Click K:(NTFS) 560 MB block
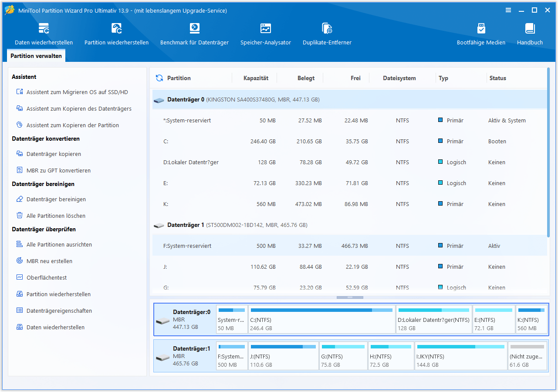Viewport: 558px width, 392px height. click(531, 319)
